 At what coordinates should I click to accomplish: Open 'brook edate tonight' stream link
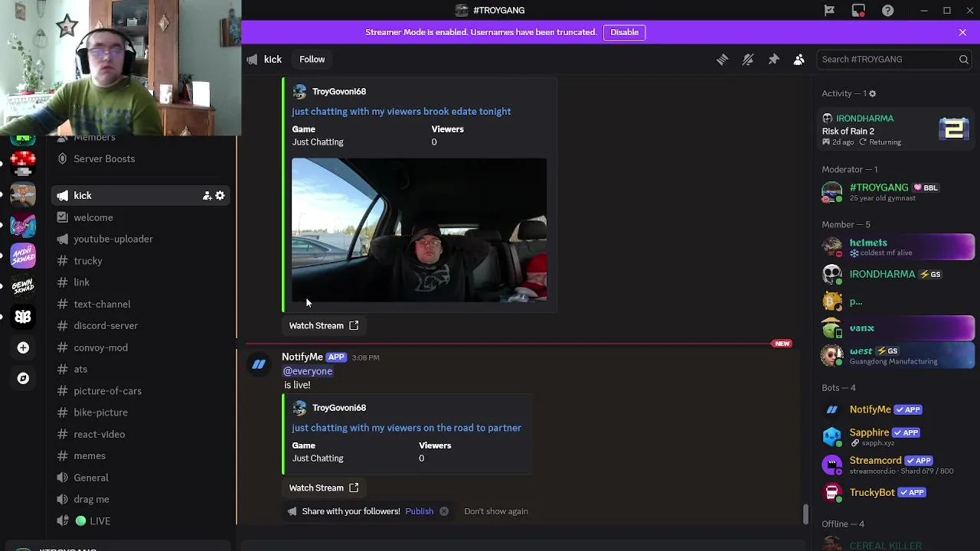(x=401, y=112)
